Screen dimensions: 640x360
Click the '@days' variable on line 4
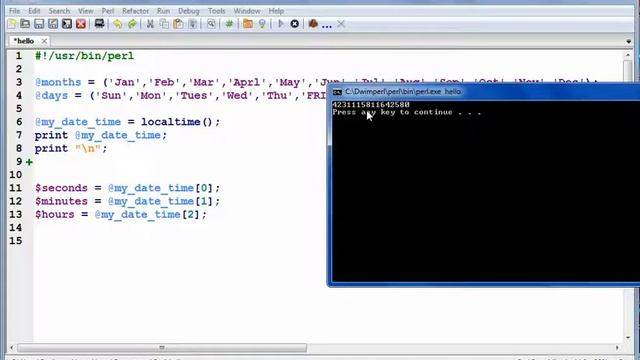point(51,96)
